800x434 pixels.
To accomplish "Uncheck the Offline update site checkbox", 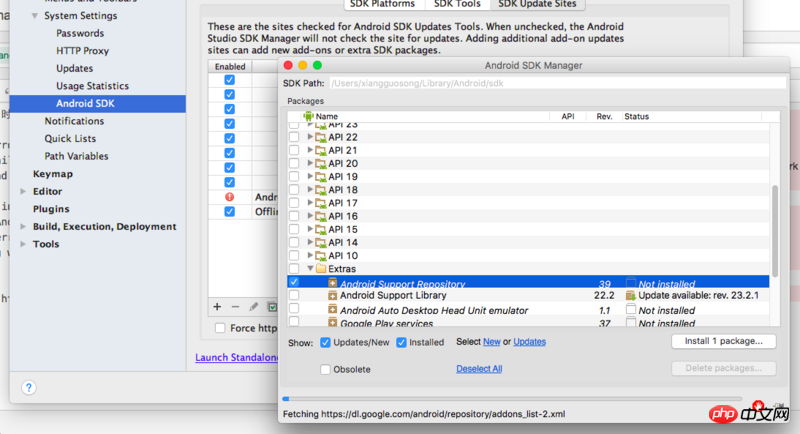I will pyautogui.click(x=230, y=212).
